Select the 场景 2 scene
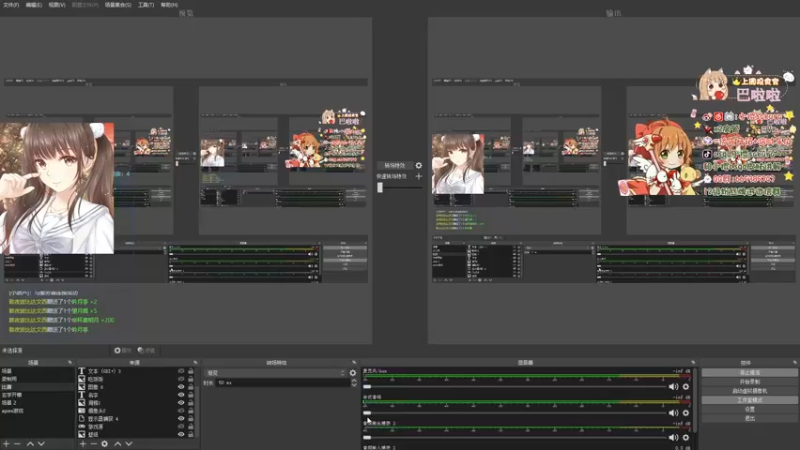Image resolution: width=800 pixels, height=450 pixels. pyautogui.click(x=37, y=403)
